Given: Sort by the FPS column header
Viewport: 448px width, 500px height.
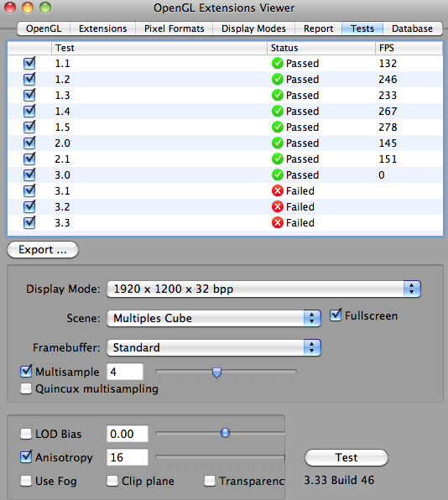Looking at the screenshot, I should point(409,48).
